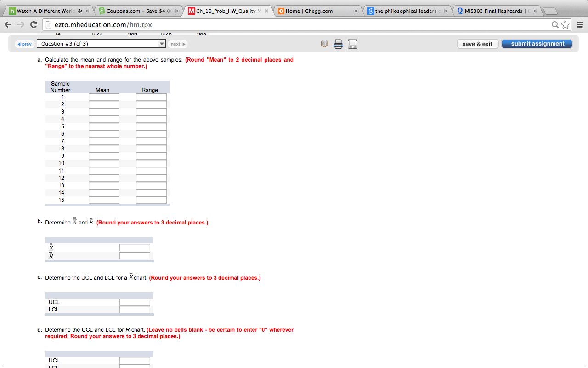The image size is (588, 368).
Task: Click UCL field for R-chart
Action: click(x=135, y=361)
